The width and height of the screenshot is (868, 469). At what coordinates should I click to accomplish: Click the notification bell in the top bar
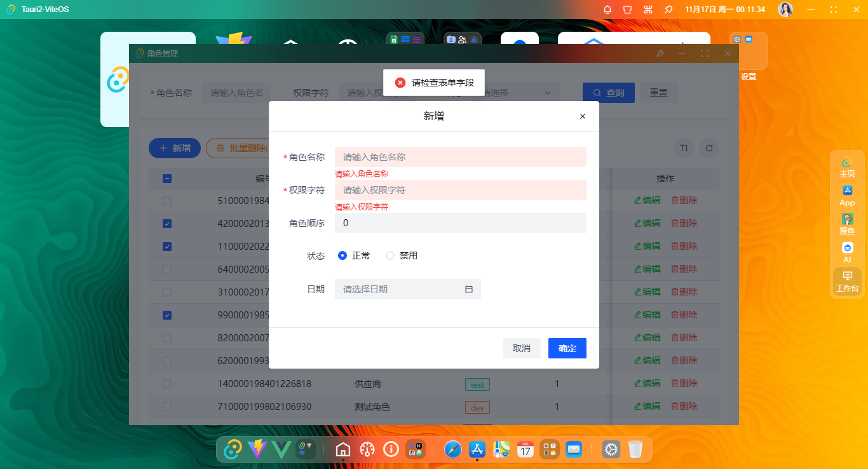click(607, 10)
